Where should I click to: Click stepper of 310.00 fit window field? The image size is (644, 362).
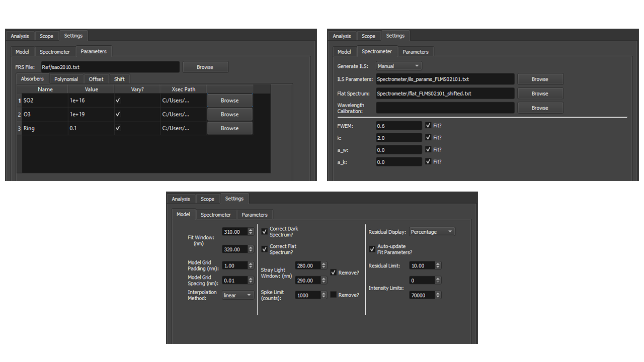point(251,232)
